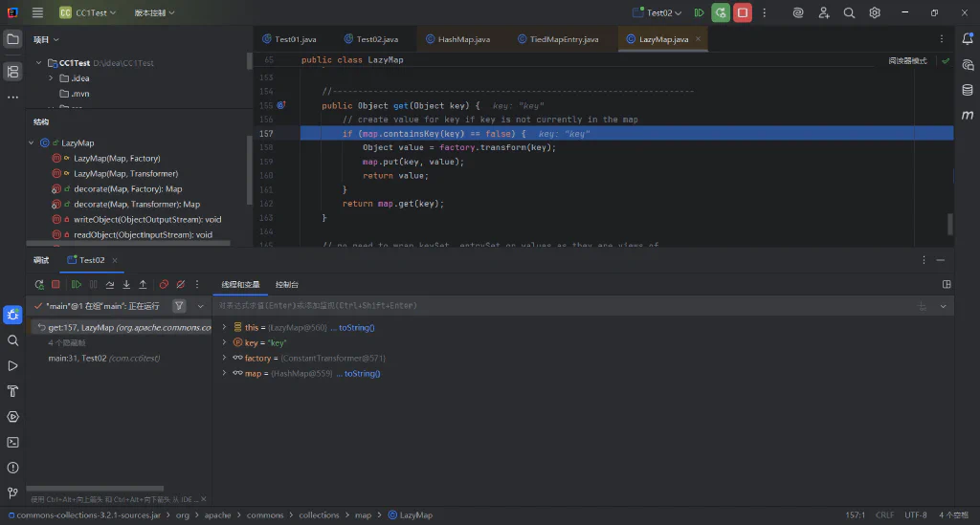This screenshot has width=980, height=525.
Task: Expand the factory variable node
Action: coord(224,358)
